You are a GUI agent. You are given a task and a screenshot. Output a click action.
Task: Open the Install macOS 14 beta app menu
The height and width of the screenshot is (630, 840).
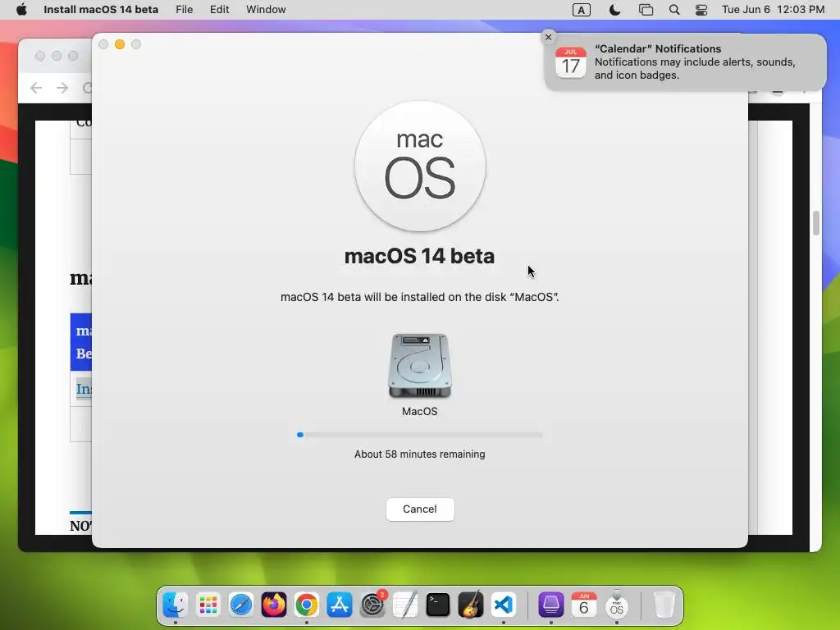pyautogui.click(x=101, y=10)
